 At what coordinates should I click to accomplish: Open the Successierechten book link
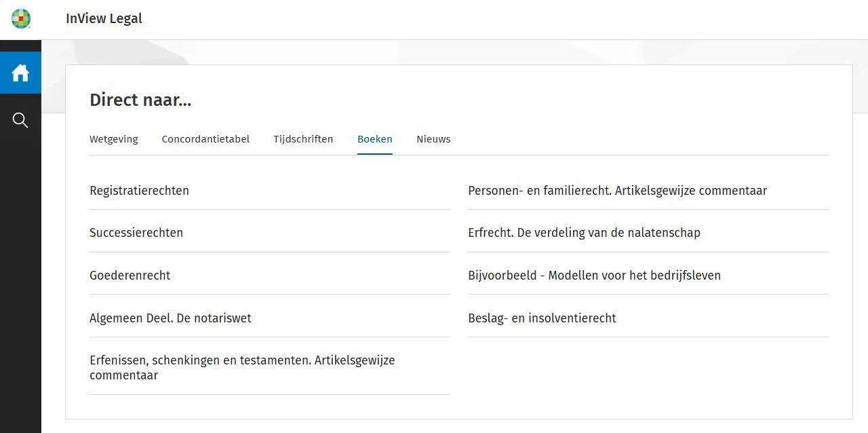tap(136, 233)
